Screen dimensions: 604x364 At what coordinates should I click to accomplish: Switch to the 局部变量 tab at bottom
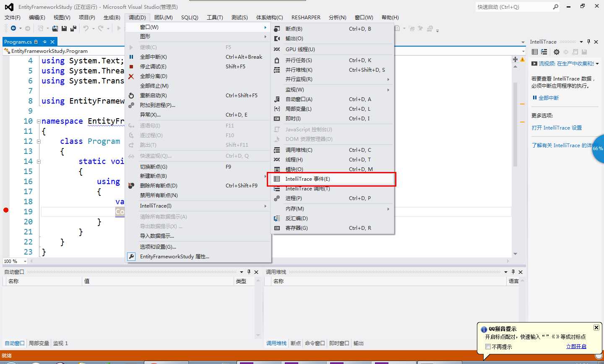coord(39,343)
